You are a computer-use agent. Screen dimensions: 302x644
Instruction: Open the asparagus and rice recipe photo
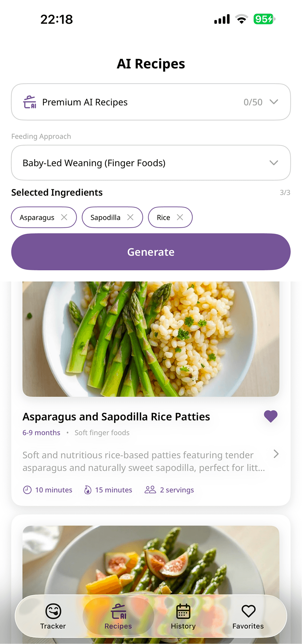click(151, 340)
